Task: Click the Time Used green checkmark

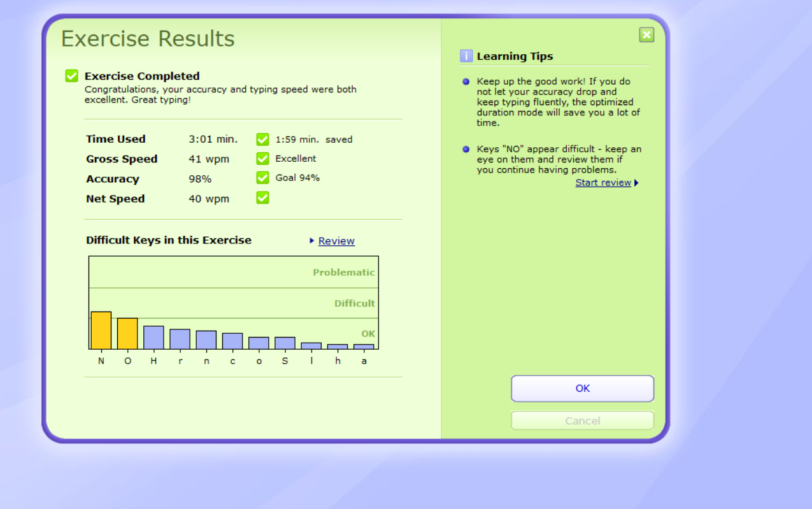Action: (x=262, y=140)
